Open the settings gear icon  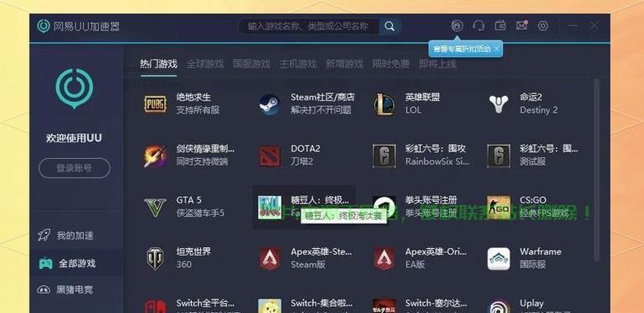543,26
